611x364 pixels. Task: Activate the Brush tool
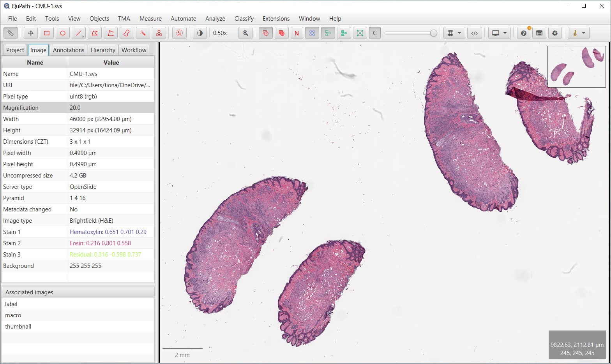127,33
